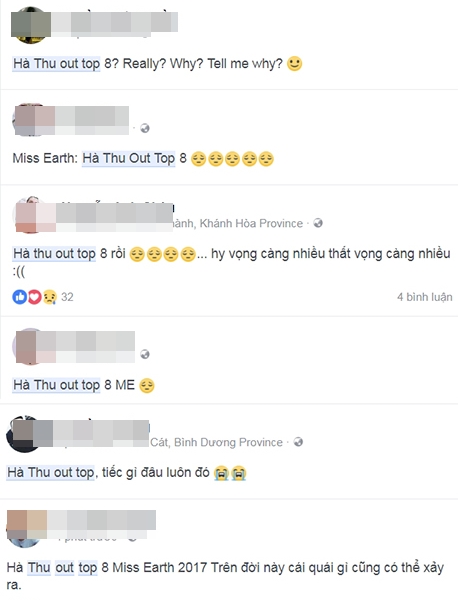Click globe icon on the 'out top 8 ME' post
The width and height of the screenshot is (458, 600).
(145, 354)
